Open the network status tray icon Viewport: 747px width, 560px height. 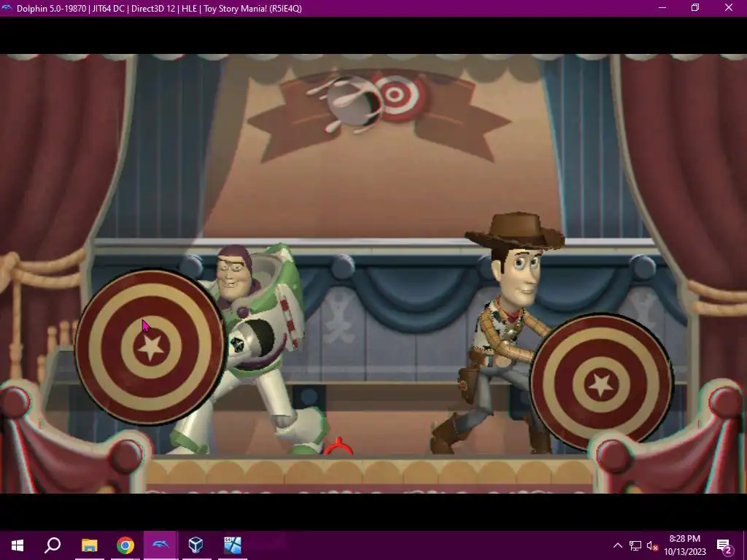[635, 545]
